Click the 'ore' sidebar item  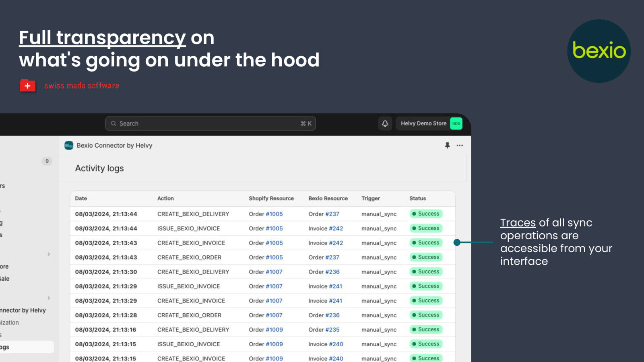point(4,267)
